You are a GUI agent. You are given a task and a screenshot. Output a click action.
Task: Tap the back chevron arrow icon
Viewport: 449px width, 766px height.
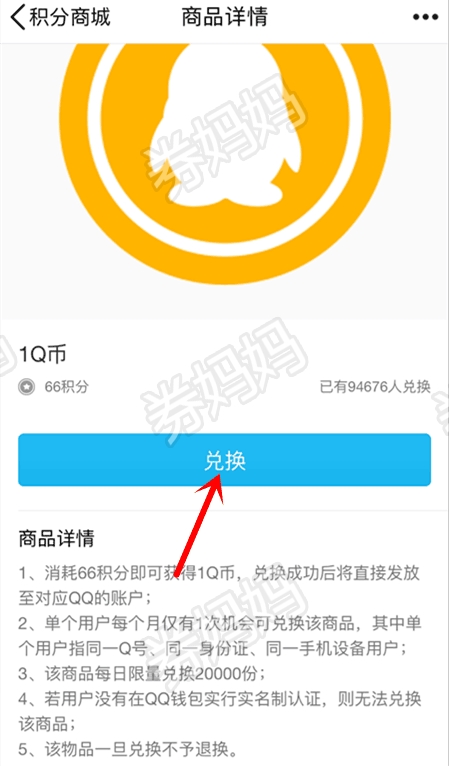click(18, 17)
